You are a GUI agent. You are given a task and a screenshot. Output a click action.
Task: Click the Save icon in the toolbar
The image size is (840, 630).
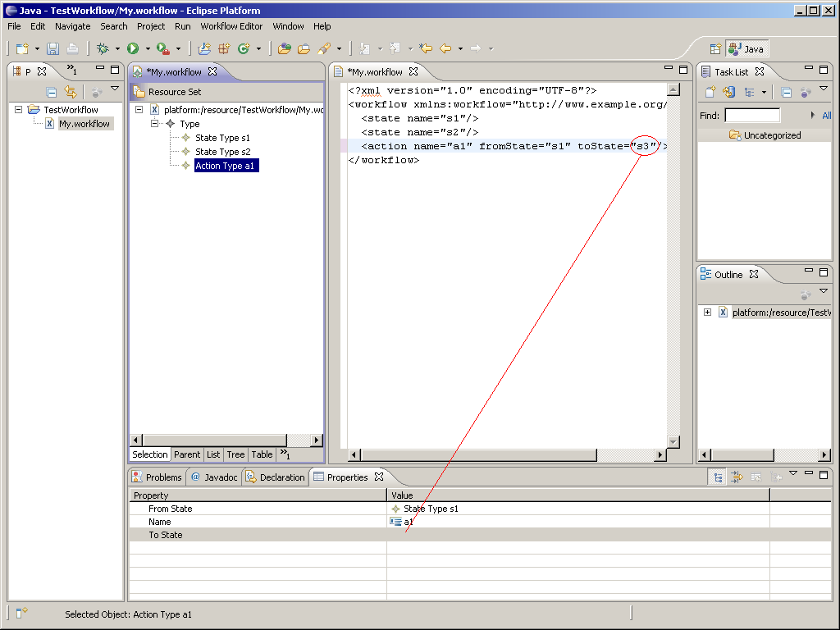click(x=52, y=49)
